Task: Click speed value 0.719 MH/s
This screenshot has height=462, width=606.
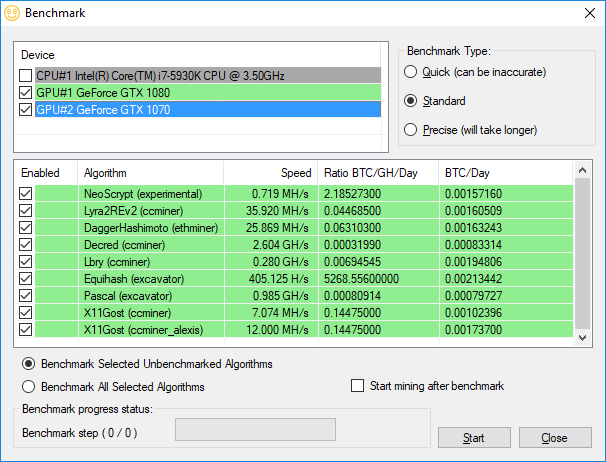Action: 280,193
